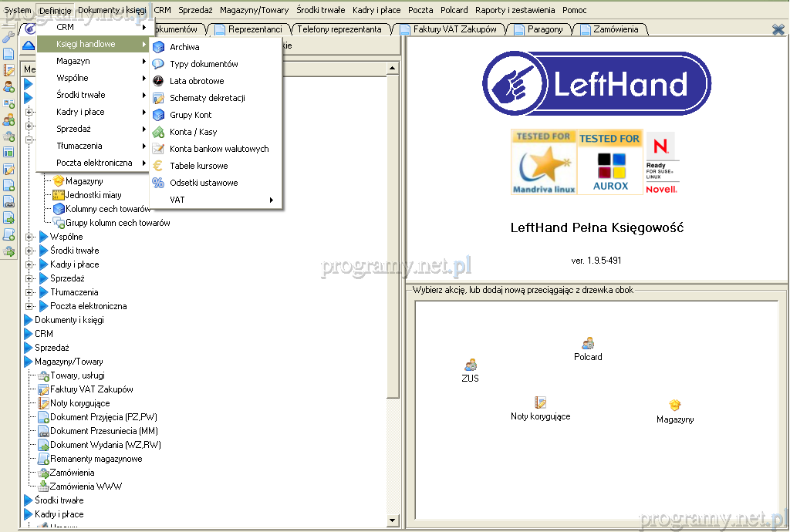
Task: Click the Lata obrotowe clock icon
Action: 158,81
